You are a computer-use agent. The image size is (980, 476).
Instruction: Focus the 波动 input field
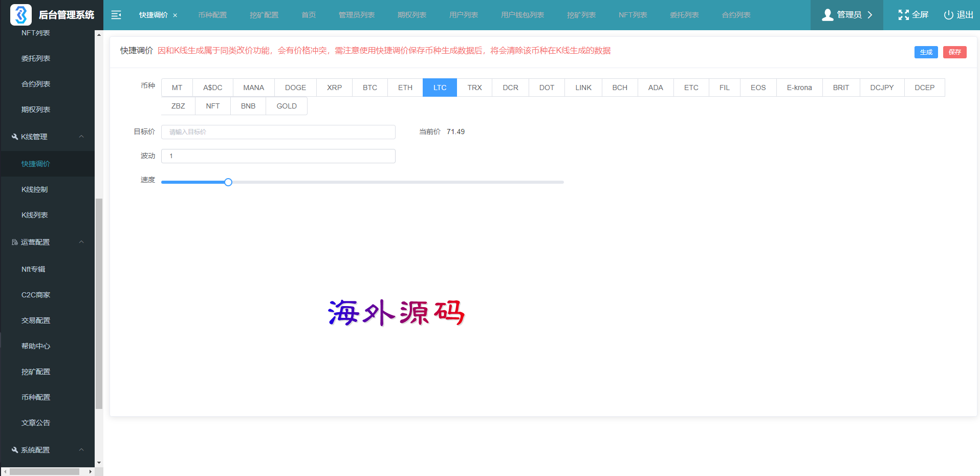click(278, 156)
